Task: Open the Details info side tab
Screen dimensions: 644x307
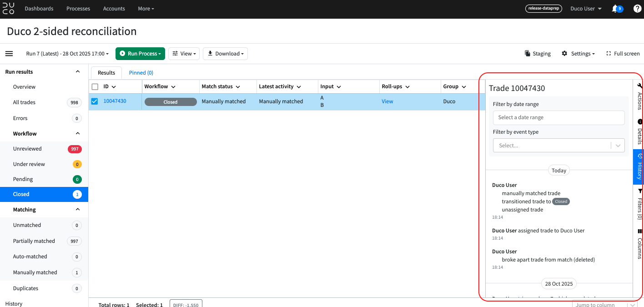Action: (639, 132)
